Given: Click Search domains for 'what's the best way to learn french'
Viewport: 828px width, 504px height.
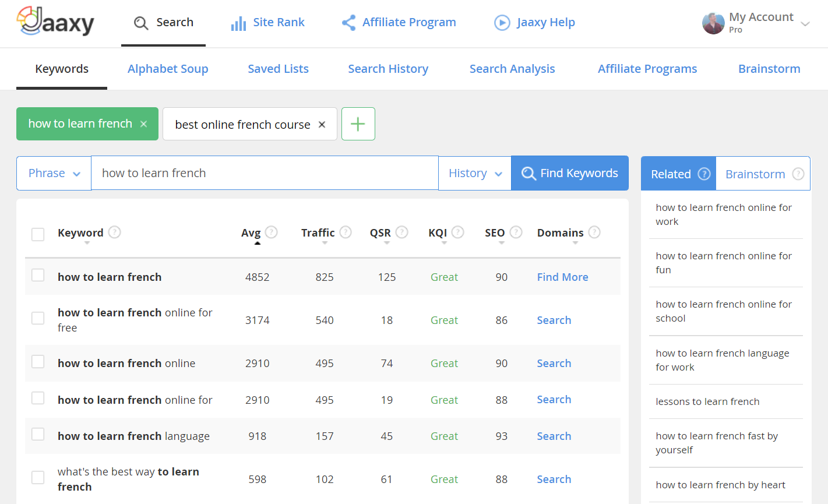Looking at the screenshot, I should point(554,479).
